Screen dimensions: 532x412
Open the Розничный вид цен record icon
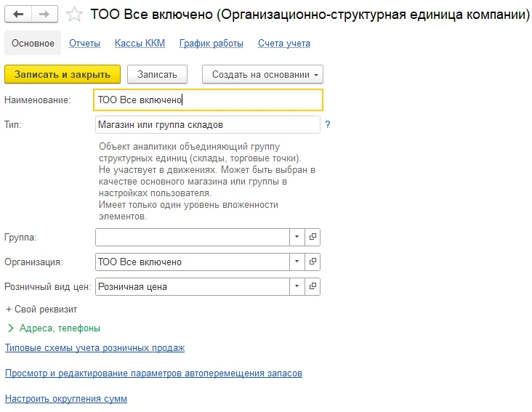click(313, 286)
